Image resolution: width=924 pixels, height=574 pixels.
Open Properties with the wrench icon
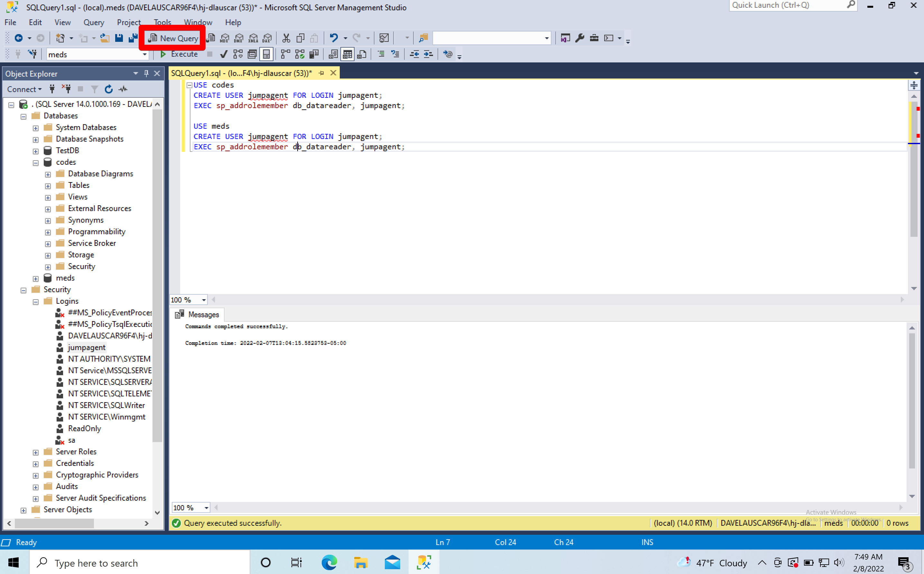pos(580,38)
